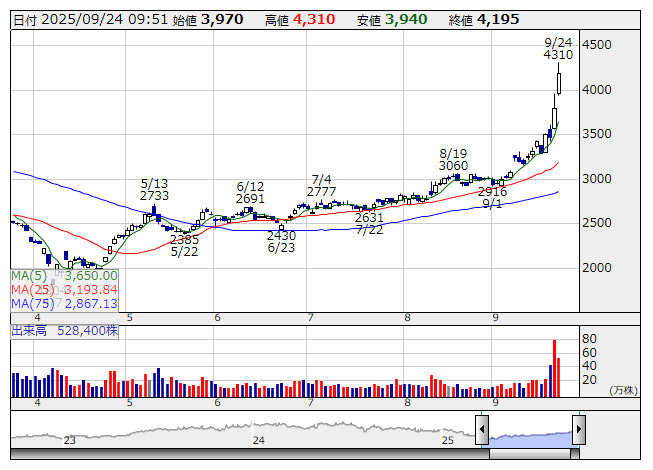Screen dimensions: 653x470
Task: Click the MA(75) 2,867.13 legend entry
Action: pos(64,303)
